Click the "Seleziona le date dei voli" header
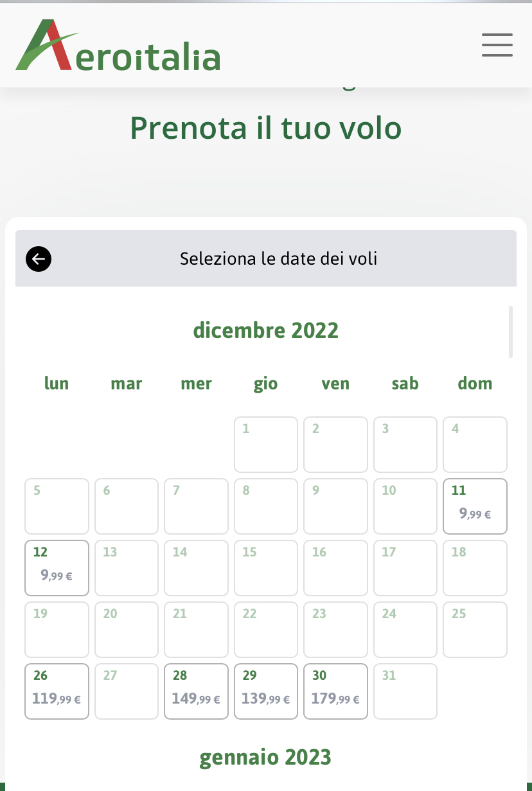 [278, 259]
